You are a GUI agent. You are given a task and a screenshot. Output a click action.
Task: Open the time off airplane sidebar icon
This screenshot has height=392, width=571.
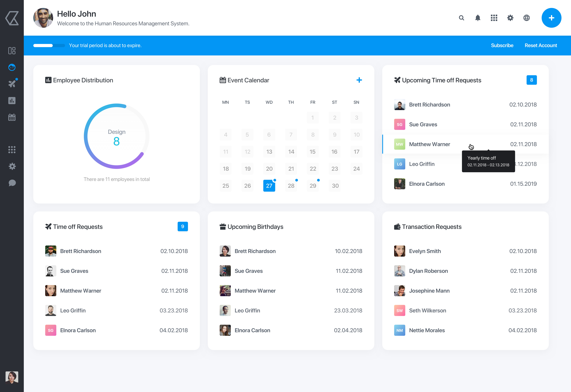12,84
